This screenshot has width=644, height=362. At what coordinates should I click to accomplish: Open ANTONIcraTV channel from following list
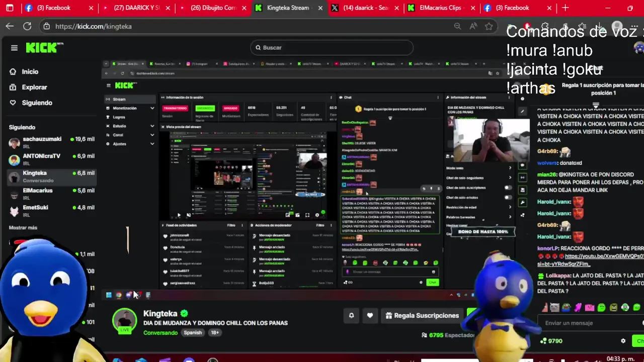coord(52,159)
